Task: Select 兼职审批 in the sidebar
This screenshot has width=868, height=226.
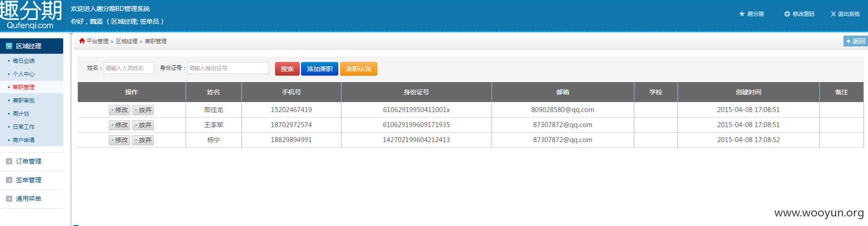Action: pos(24,100)
